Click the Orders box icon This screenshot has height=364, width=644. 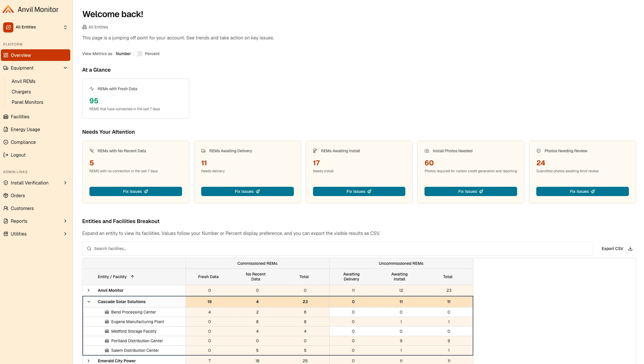(x=6, y=195)
